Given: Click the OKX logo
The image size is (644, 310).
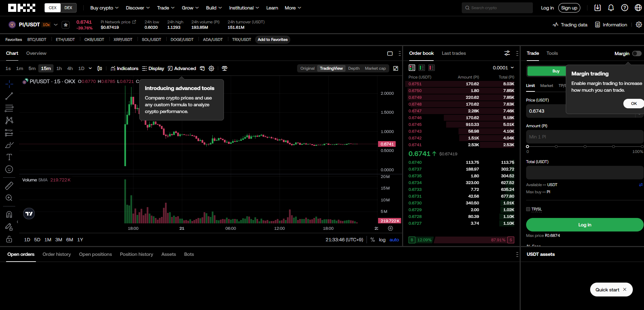Looking at the screenshot, I should click(22, 8).
